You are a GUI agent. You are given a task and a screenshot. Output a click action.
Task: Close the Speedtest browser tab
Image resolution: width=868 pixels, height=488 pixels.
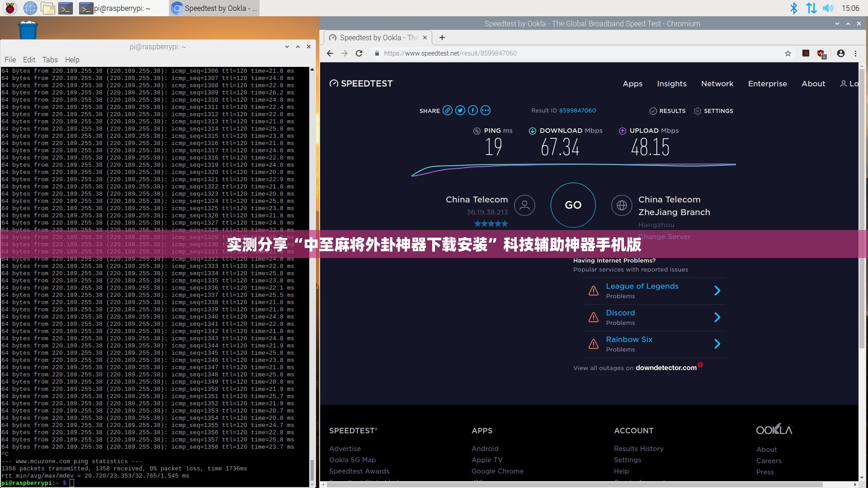425,38
